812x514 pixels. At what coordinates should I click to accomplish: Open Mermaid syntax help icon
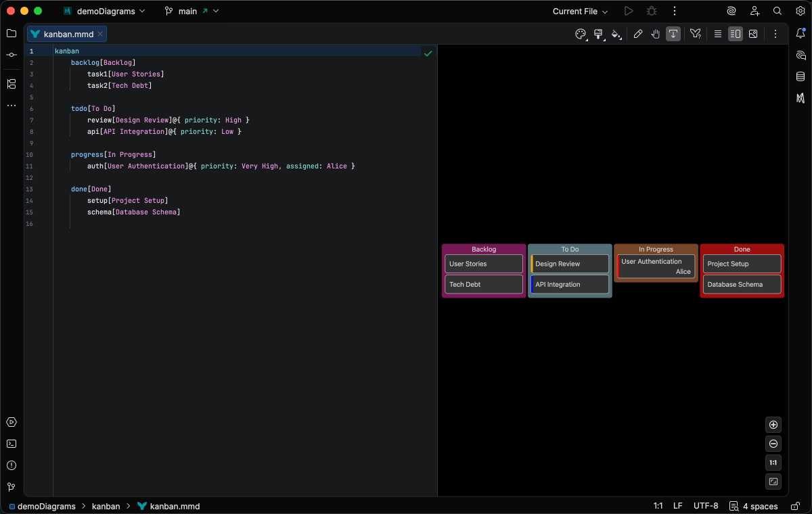(x=695, y=34)
